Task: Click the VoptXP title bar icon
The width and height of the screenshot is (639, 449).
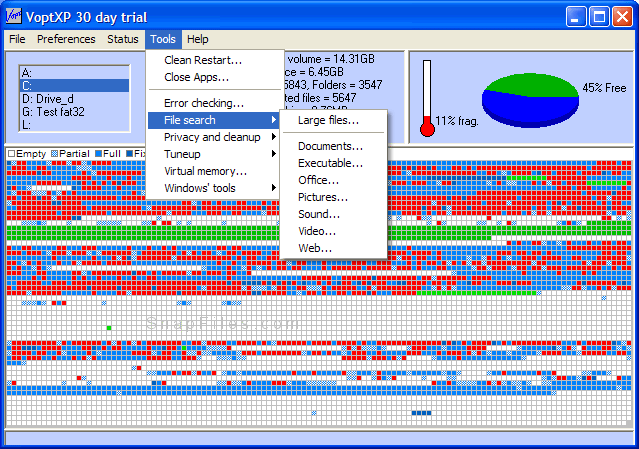Action: click(13, 17)
